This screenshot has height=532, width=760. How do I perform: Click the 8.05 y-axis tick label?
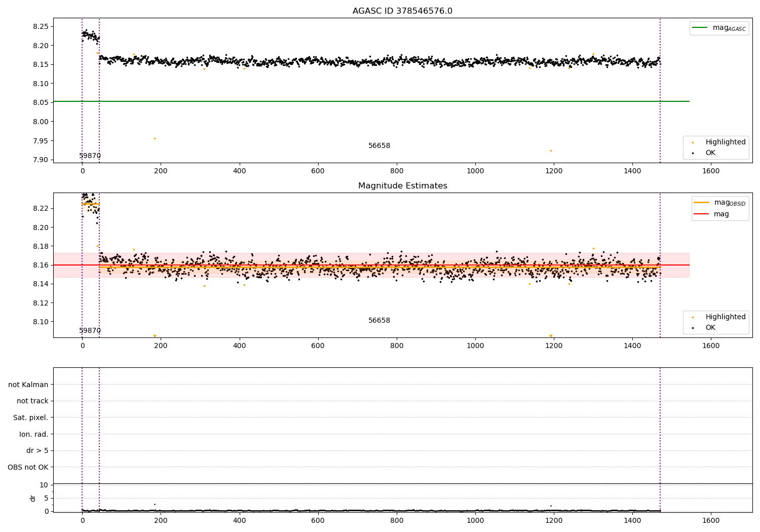point(41,103)
